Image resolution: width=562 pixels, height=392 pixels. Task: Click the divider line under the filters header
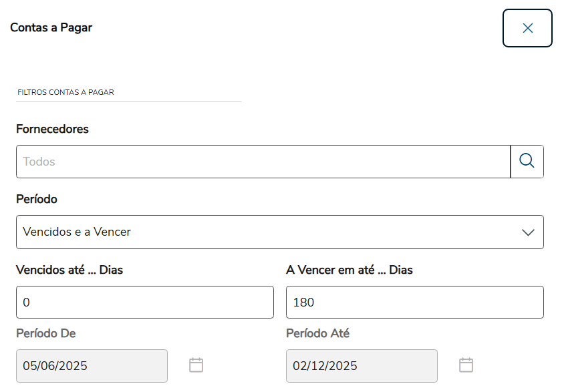point(128,102)
